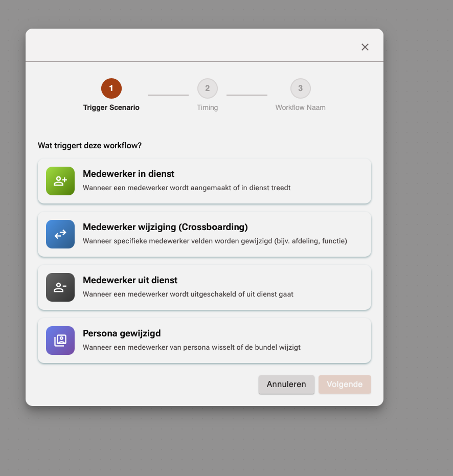Click the Annuleren button

point(286,384)
